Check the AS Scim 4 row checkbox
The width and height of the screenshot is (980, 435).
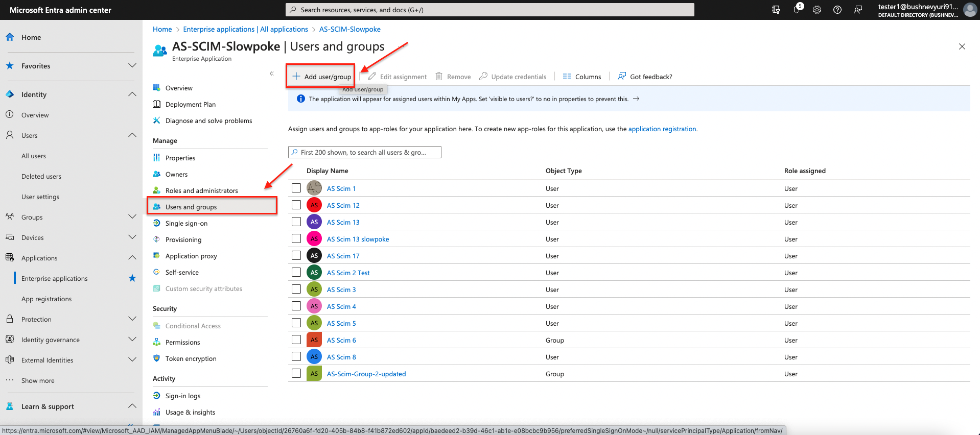tap(296, 306)
